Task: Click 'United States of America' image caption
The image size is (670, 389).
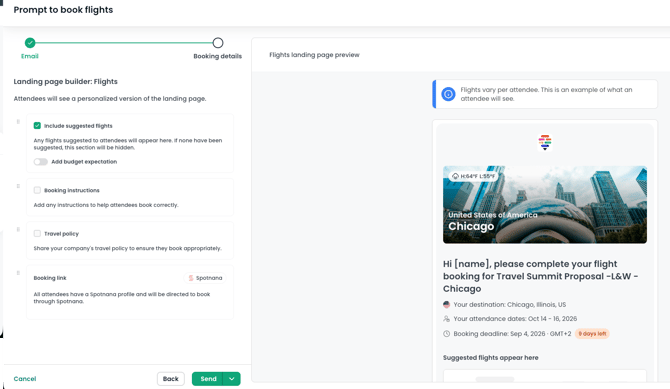Action: pyautogui.click(x=493, y=215)
